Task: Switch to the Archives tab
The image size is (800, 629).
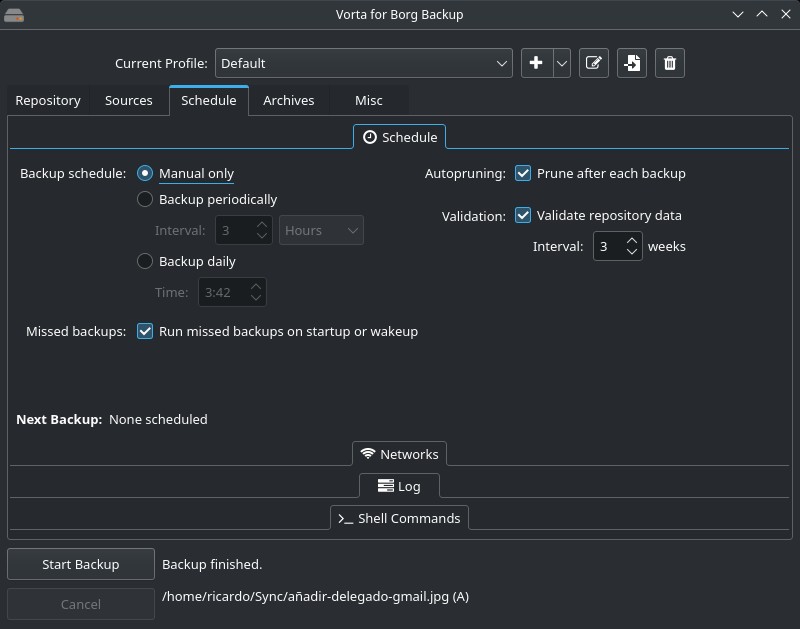Action: click(x=289, y=100)
